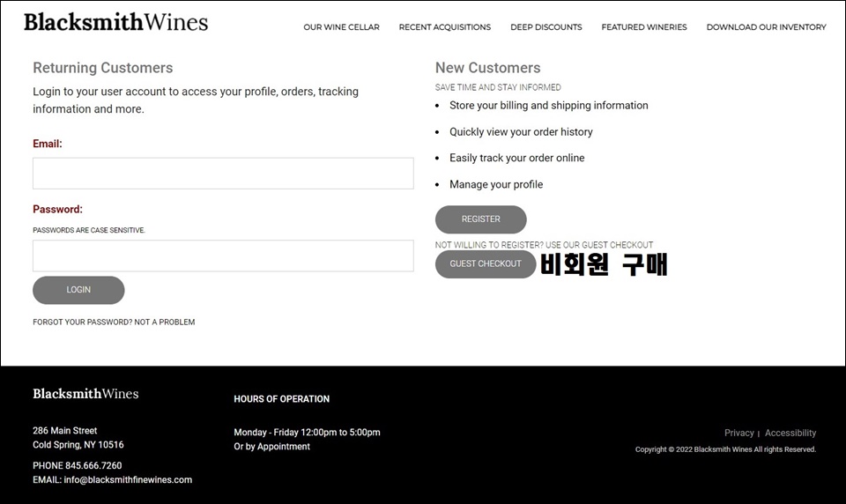
Task: Focus the Password input field
Action: pos(223,256)
